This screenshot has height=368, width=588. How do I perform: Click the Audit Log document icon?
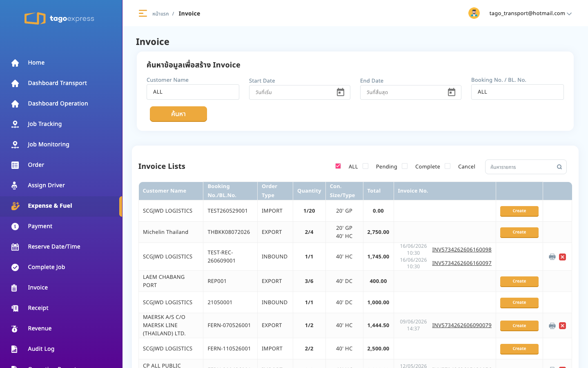click(14, 349)
